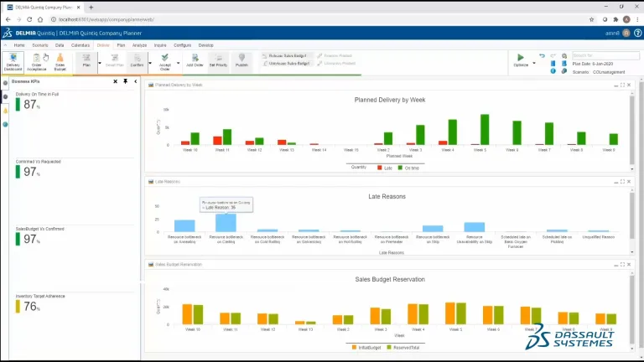Minimize the Late Reasons panel
The width and height of the screenshot is (644, 362).
click(x=615, y=182)
